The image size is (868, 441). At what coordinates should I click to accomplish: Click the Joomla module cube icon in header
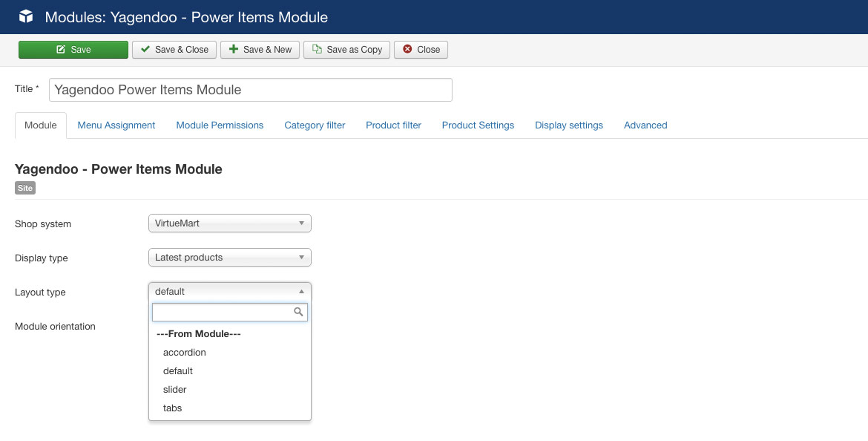pyautogui.click(x=26, y=16)
